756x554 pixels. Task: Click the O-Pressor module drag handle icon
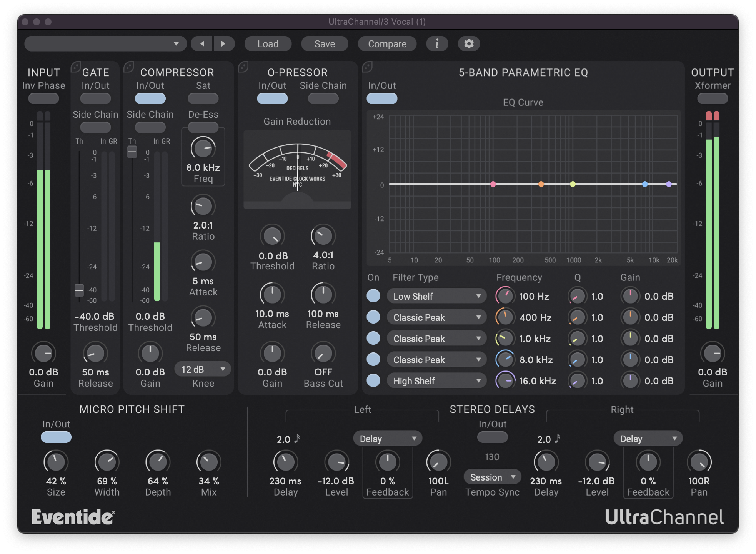coord(243,67)
